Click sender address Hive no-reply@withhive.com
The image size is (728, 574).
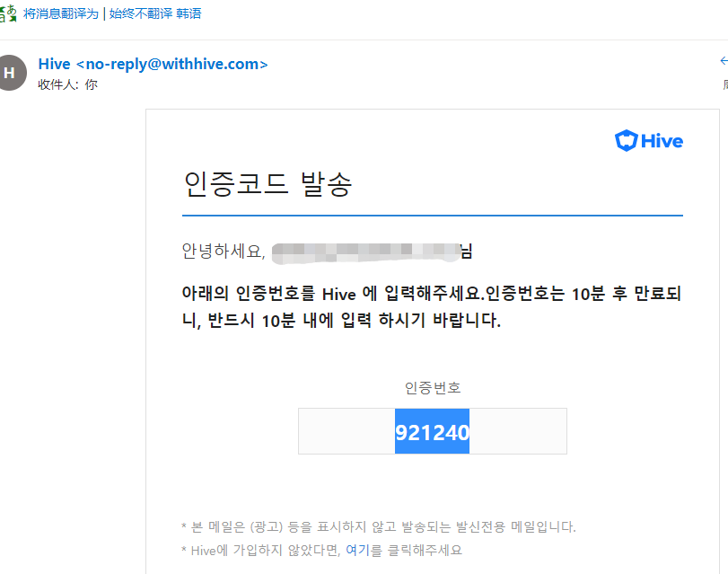153,64
